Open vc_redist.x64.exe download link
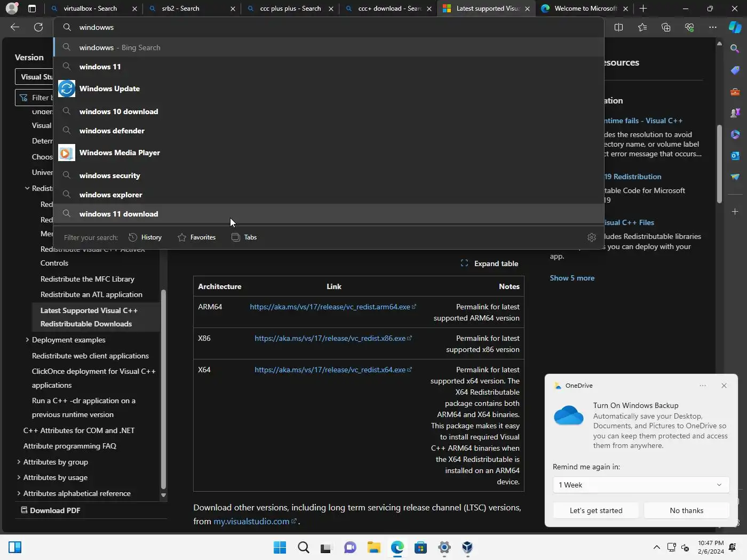Viewport: 747px width, 560px height. coord(333,370)
